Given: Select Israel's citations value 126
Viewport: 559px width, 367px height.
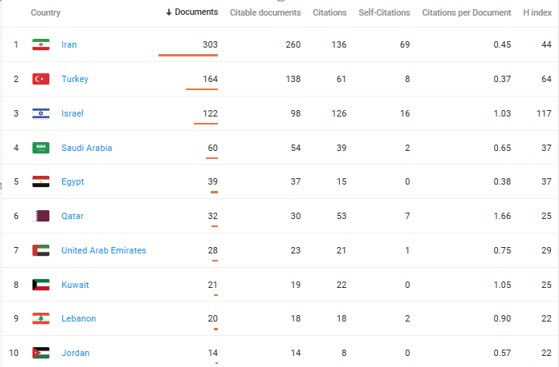Looking at the screenshot, I should (x=339, y=113).
